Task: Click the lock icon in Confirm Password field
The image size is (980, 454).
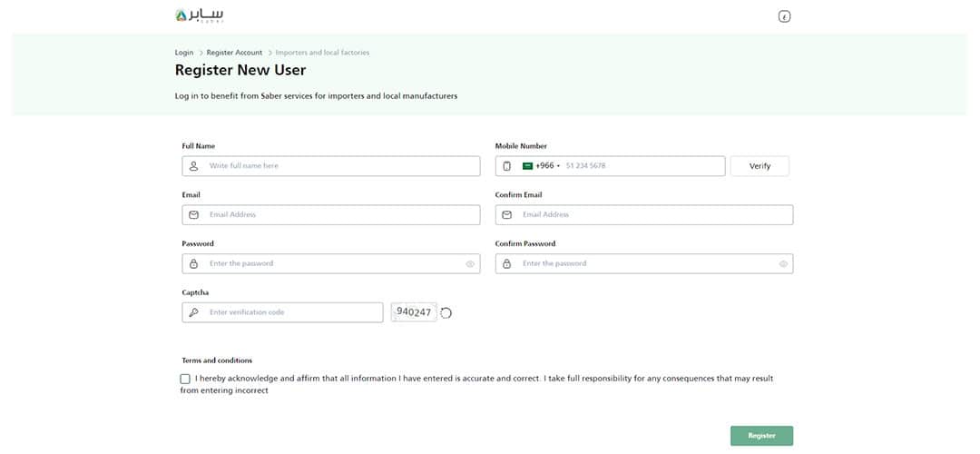Action: point(507,263)
